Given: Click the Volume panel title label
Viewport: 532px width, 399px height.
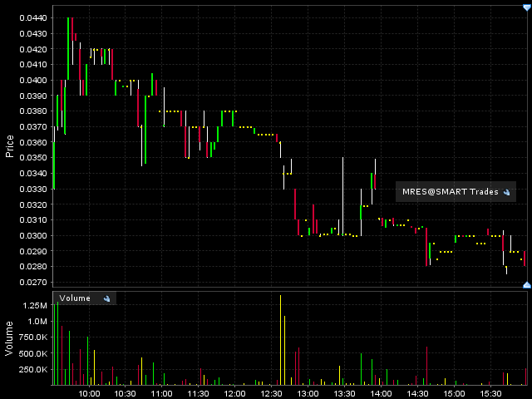Looking at the screenshot, I should tap(75, 298).
